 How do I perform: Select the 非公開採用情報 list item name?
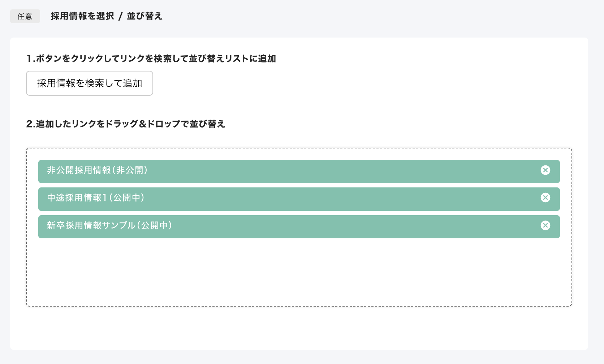click(x=79, y=170)
